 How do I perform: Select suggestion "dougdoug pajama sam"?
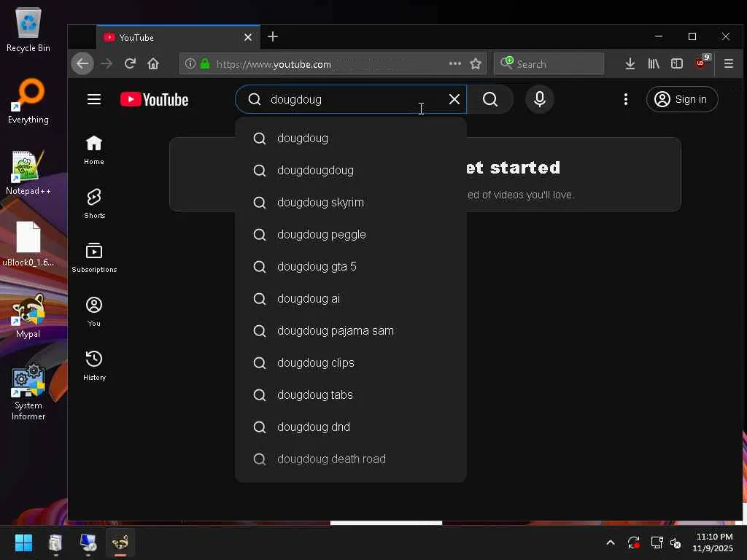click(351, 330)
